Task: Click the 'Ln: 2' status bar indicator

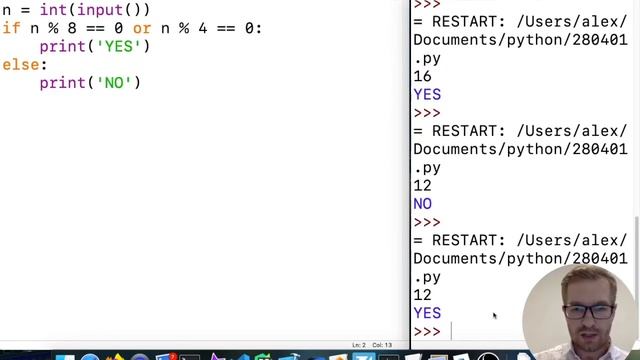Action: click(359, 345)
